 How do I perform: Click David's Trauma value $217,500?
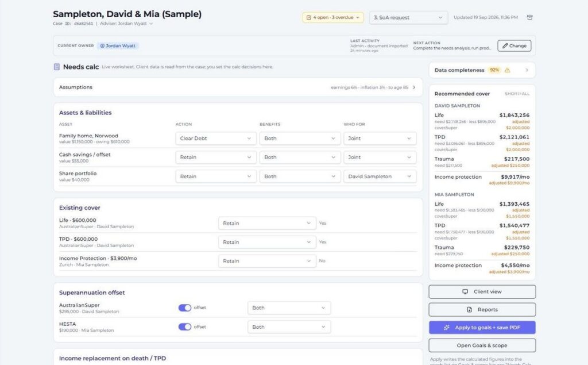point(517,159)
